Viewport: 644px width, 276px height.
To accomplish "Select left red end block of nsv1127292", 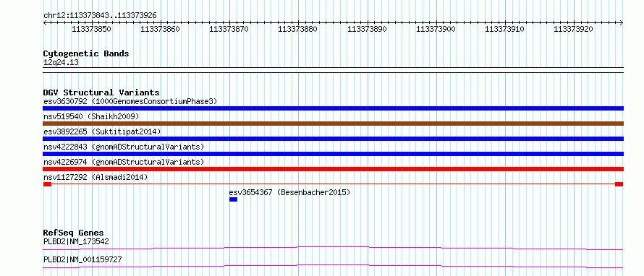I will [x=47, y=184].
